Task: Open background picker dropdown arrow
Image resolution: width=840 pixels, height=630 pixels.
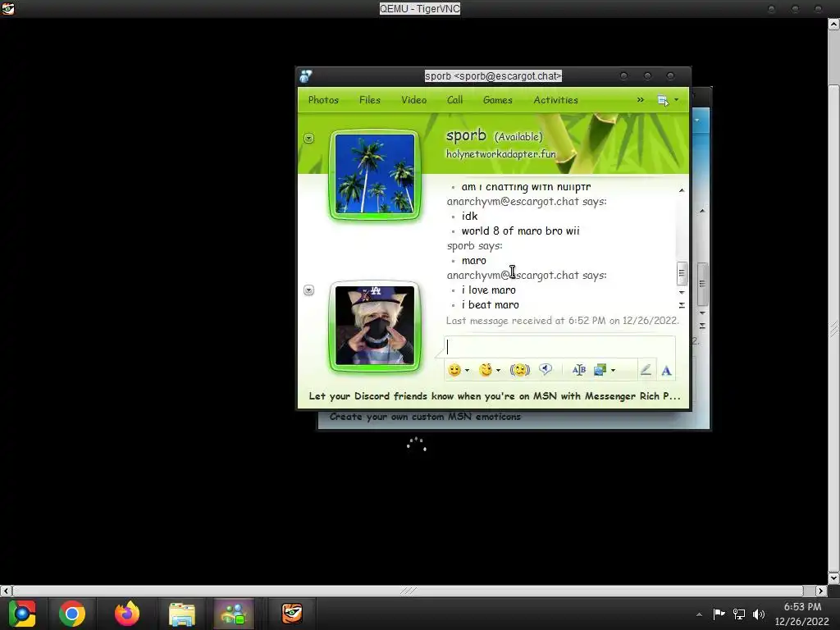Action: click(x=613, y=370)
